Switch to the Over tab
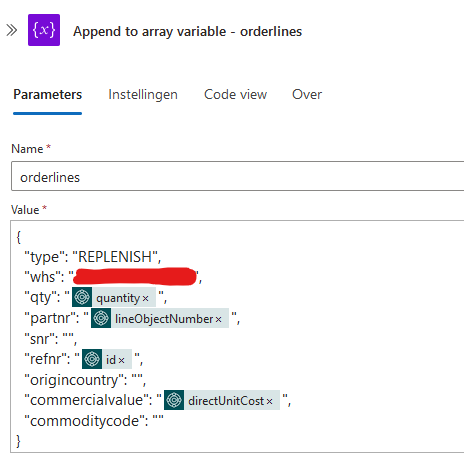 [307, 95]
